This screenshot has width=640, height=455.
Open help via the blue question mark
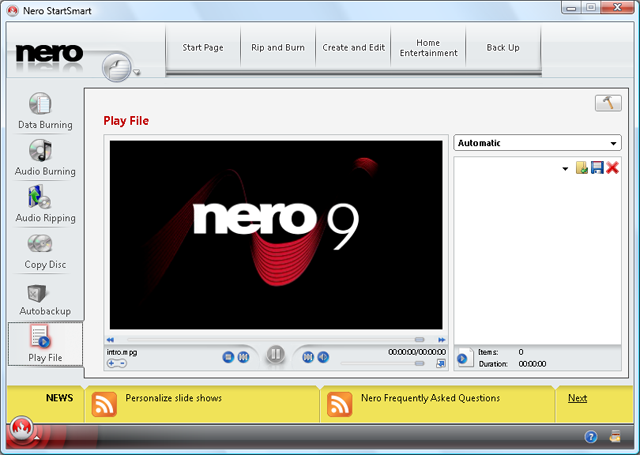tap(590, 437)
